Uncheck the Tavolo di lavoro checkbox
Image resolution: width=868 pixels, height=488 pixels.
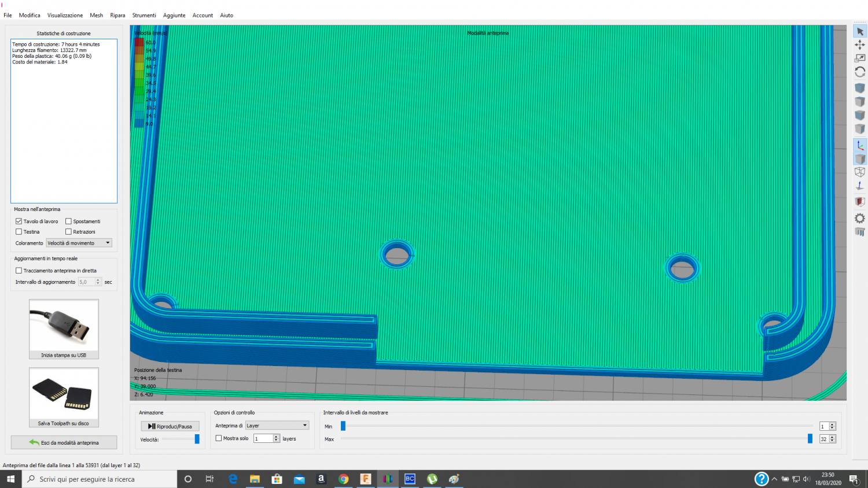[x=19, y=221]
